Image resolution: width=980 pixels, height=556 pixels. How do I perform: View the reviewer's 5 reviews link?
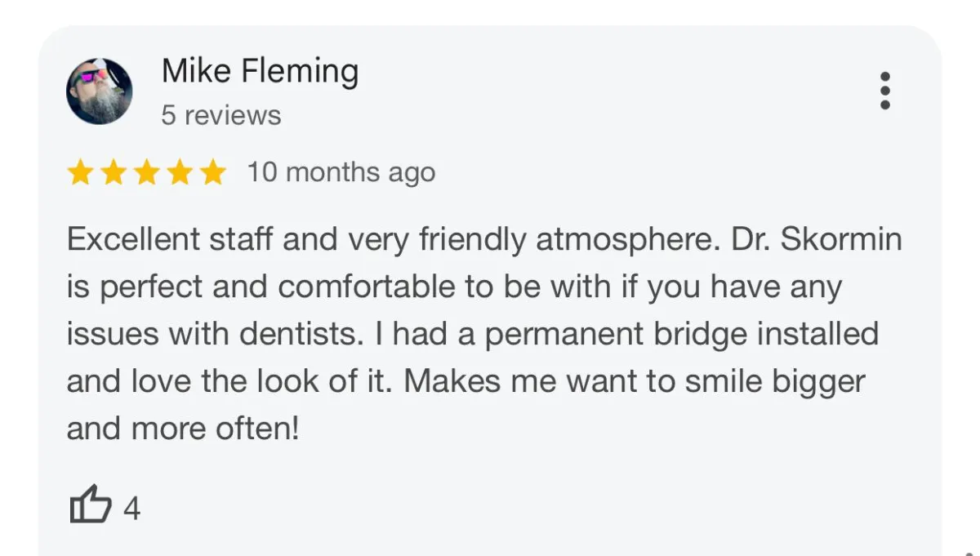click(221, 115)
